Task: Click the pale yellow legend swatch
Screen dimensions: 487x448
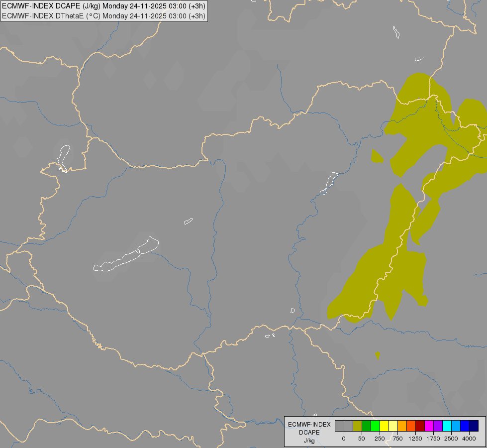Action: [393, 426]
